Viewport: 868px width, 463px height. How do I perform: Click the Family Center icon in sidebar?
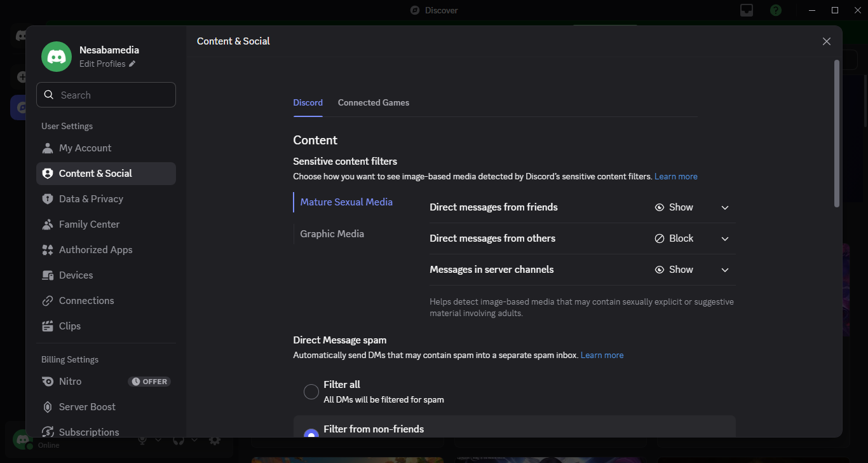48,225
